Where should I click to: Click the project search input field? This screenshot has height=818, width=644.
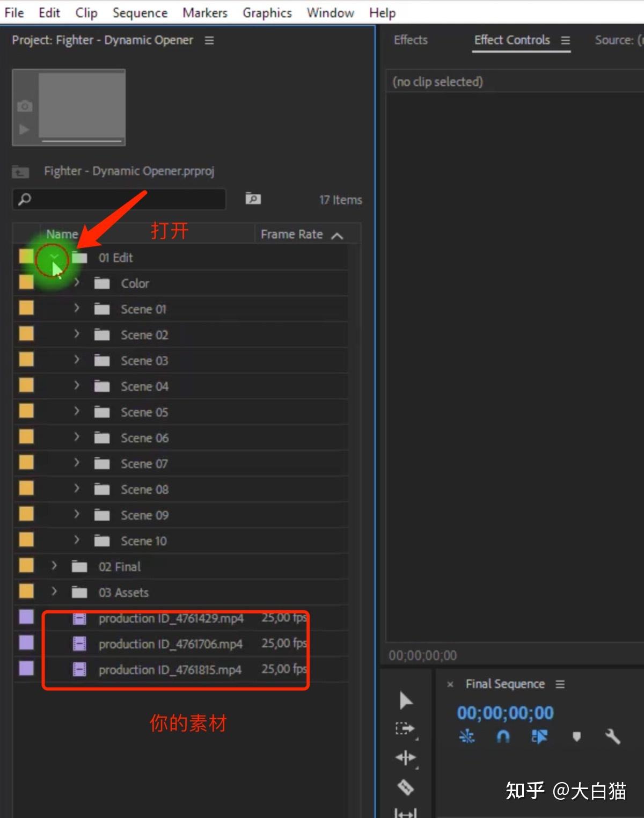pyautogui.click(x=119, y=199)
